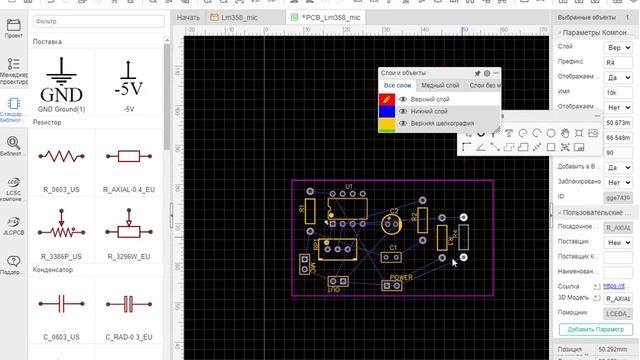Viewport: 640px width, 360px height.
Task: Click the Префикс field containing R4
Action: [618, 62]
